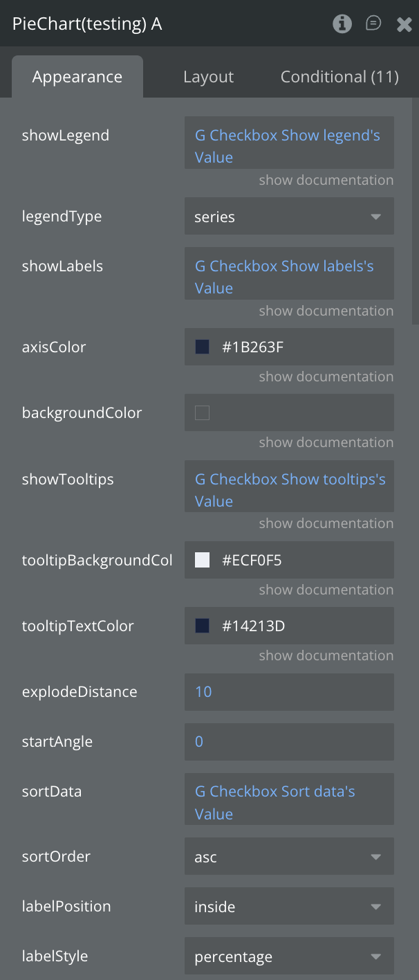Click the tooltipTextColor swatch
The height and width of the screenshot is (980, 419).
click(x=203, y=626)
